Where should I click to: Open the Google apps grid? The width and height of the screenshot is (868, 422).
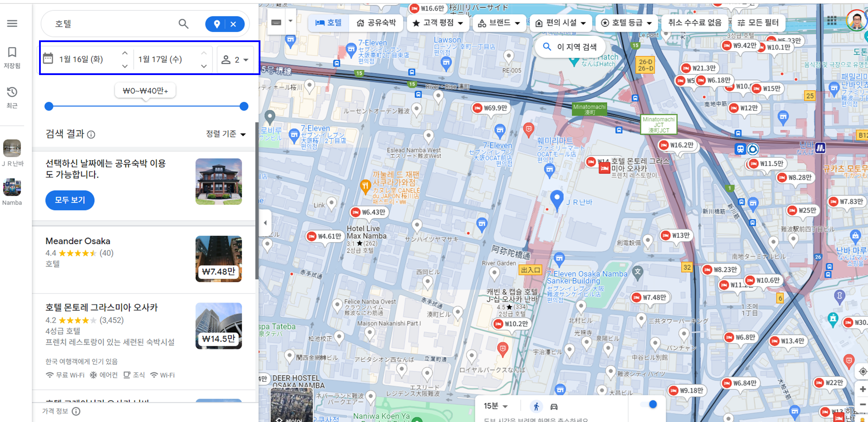(832, 21)
